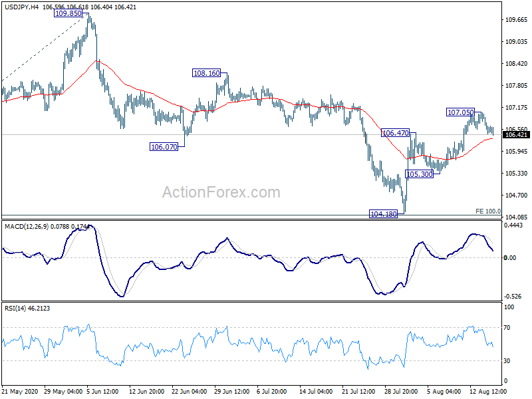This screenshot has width=532, height=399.
Task: Click the 106.070 price label
Action: pyautogui.click(x=164, y=147)
